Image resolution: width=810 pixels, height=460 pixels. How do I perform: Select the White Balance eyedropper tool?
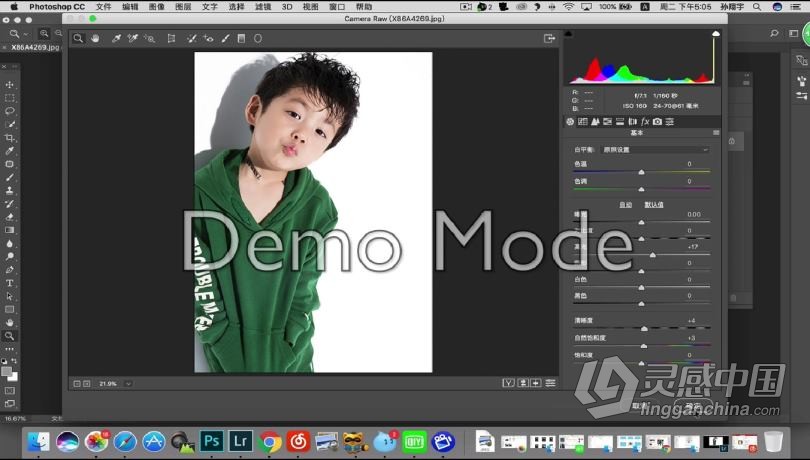coord(116,38)
